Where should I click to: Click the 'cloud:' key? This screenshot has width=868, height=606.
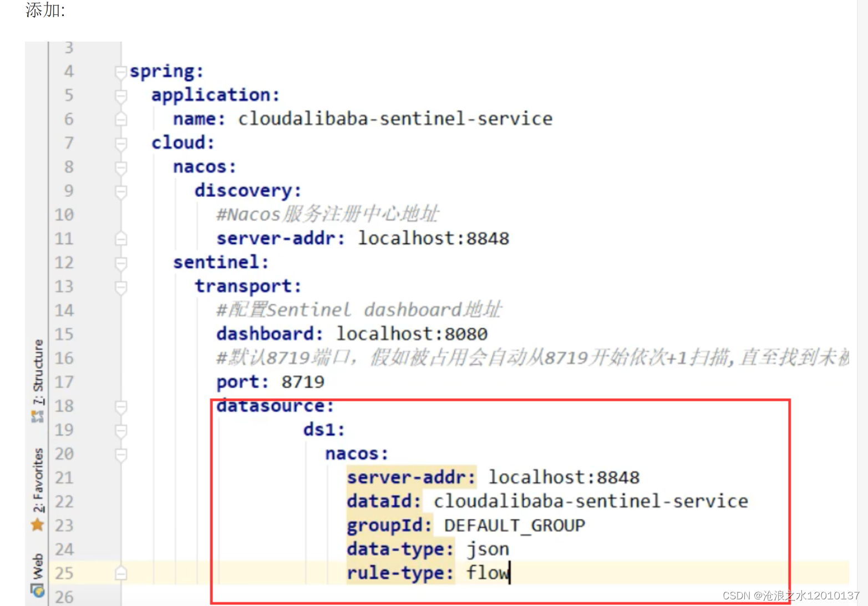(x=183, y=143)
